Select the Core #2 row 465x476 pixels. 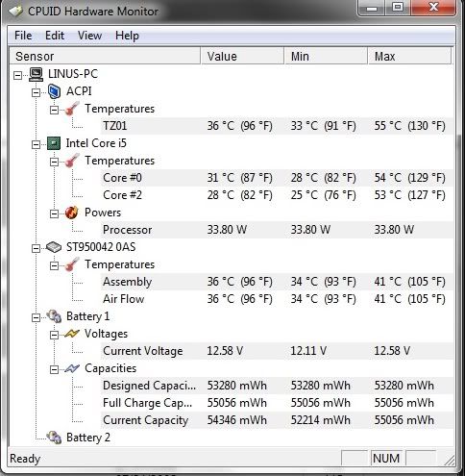tap(277, 195)
